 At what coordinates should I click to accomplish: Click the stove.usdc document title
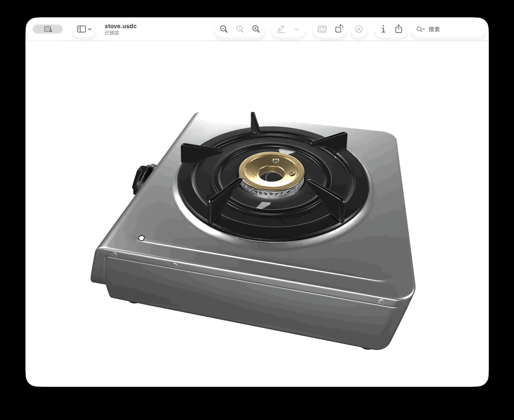click(120, 26)
